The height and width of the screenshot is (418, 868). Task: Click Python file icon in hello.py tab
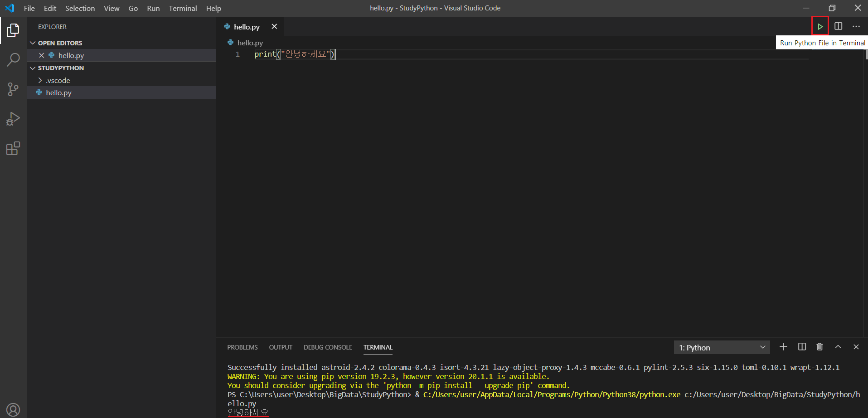(x=227, y=27)
